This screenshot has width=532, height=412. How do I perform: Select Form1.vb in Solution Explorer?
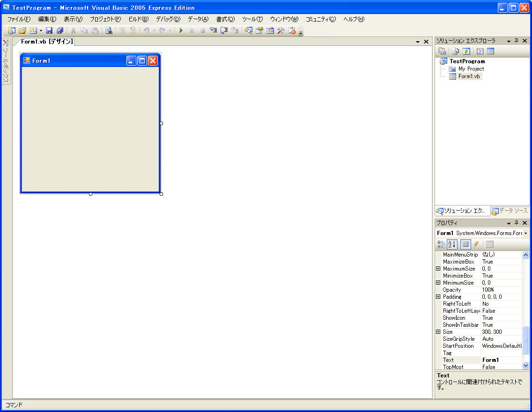tap(469, 76)
